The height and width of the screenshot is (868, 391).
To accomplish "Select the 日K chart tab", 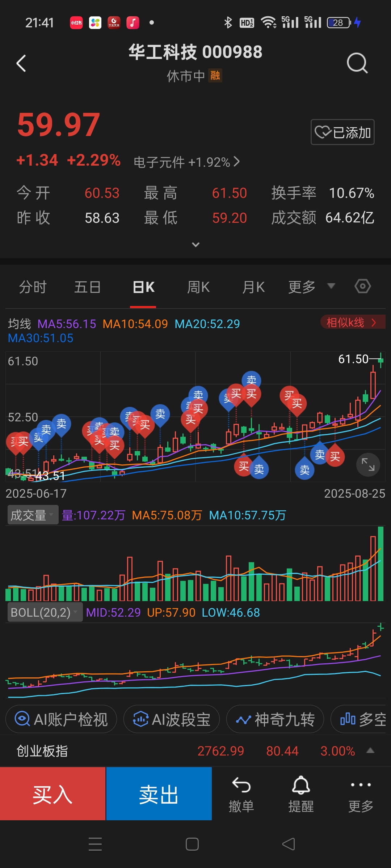I will (x=143, y=287).
